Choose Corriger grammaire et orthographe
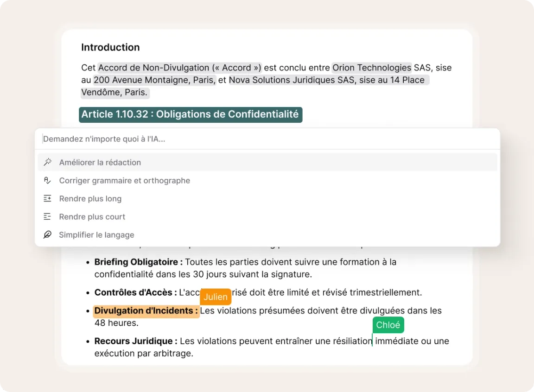The width and height of the screenshot is (534, 392). coord(125,180)
